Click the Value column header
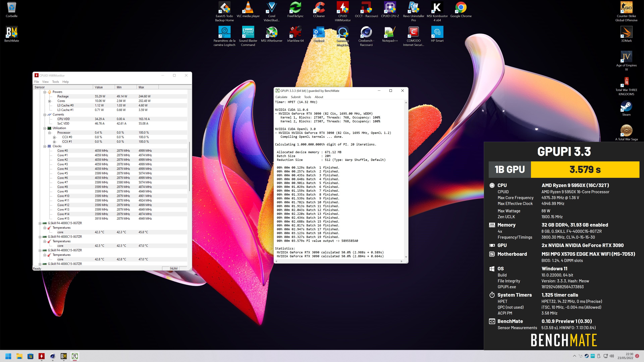This screenshot has width=644, height=362. click(x=104, y=87)
